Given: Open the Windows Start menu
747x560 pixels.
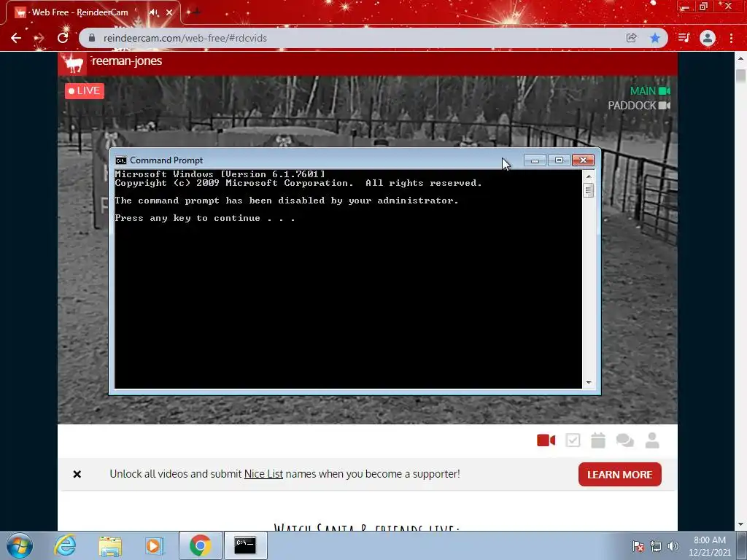Looking at the screenshot, I should point(20,545).
